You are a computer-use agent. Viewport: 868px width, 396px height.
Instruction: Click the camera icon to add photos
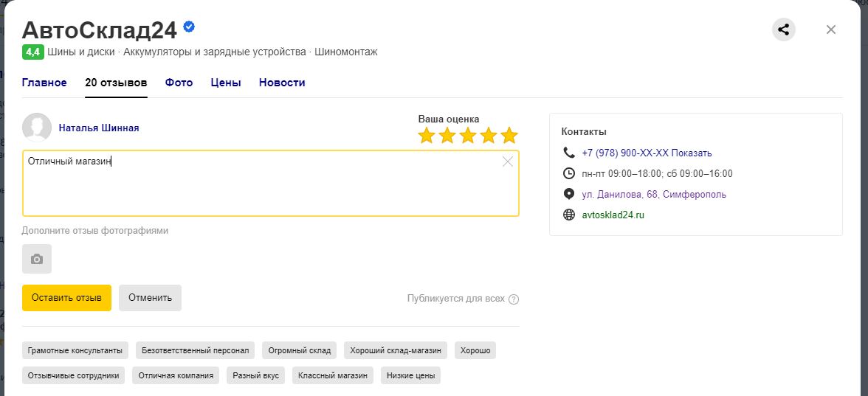(x=37, y=259)
